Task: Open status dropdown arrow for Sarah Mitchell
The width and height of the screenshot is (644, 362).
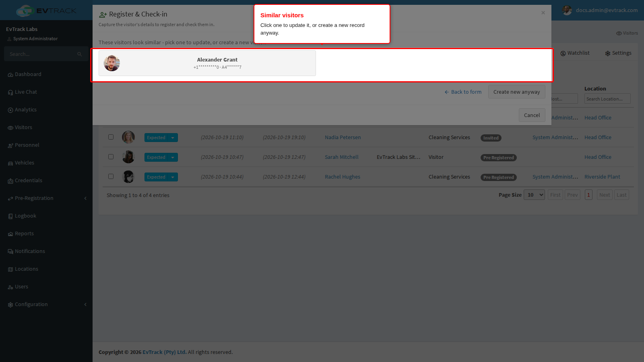Action: click(173, 157)
